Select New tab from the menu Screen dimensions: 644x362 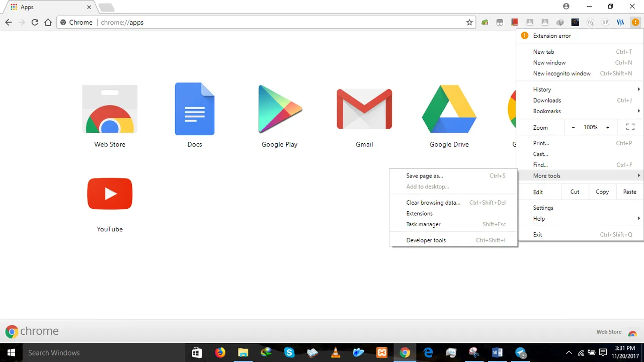pyautogui.click(x=580, y=52)
